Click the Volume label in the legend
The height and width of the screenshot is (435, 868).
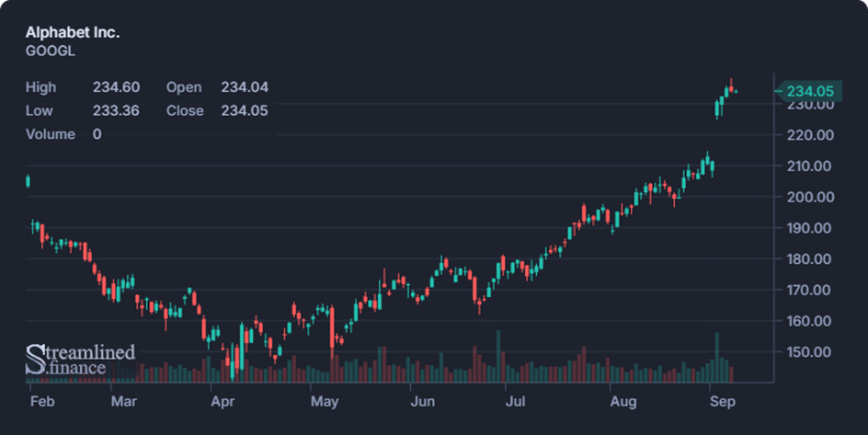click(51, 134)
